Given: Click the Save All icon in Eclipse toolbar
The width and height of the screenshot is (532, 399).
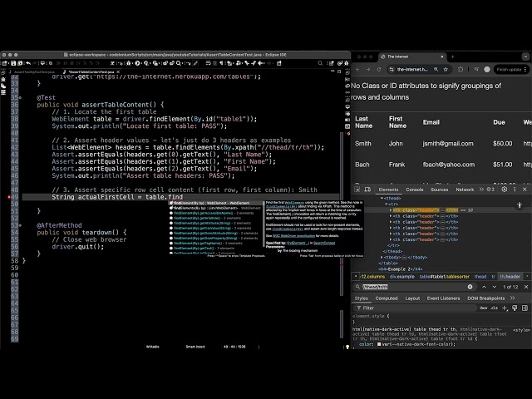Looking at the screenshot, I should click(20, 63).
